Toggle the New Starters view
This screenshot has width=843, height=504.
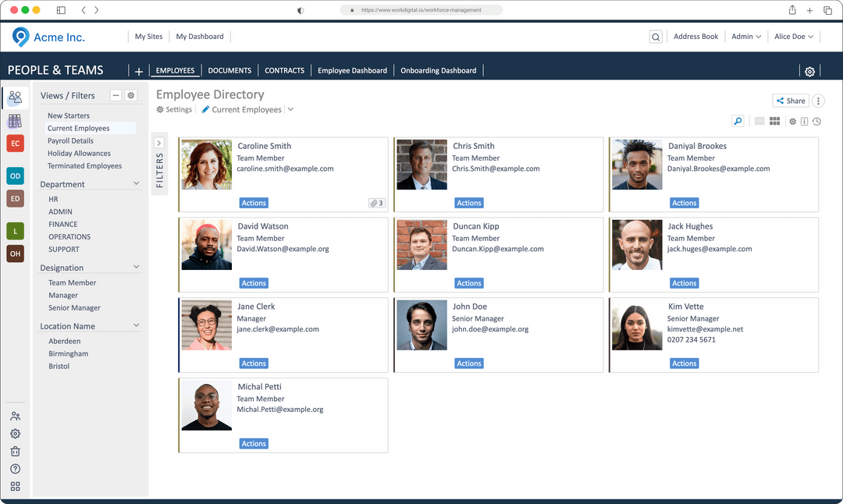point(69,115)
